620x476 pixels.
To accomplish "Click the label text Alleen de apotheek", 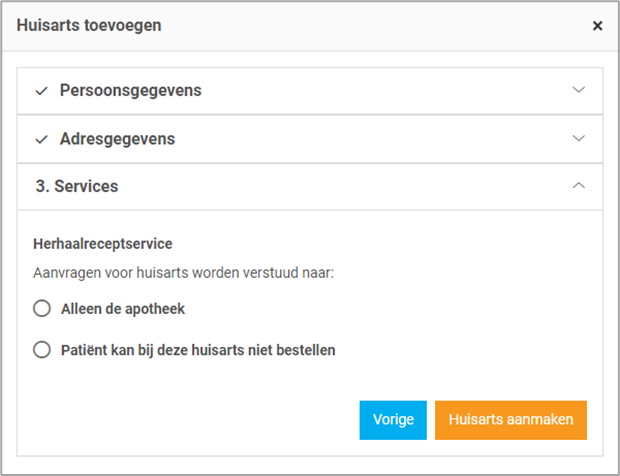I will pos(122,309).
